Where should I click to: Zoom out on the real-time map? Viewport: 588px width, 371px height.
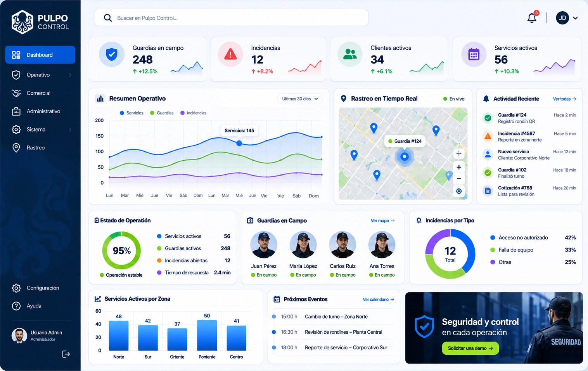click(459, 179)
